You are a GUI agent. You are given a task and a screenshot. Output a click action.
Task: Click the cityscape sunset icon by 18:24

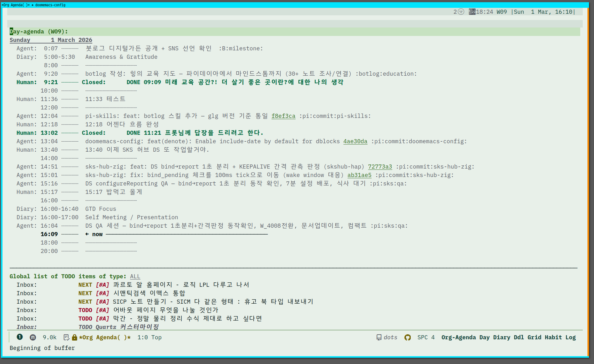point(472,12)
